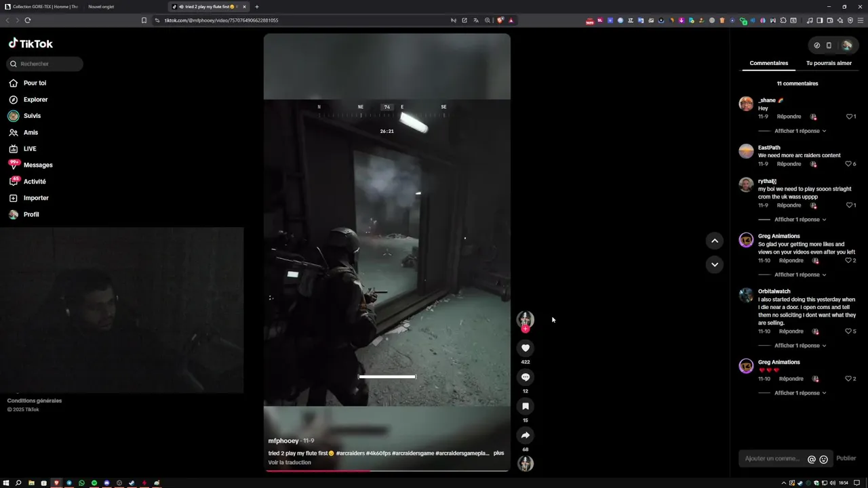868x488 pixels.
Task: Like Orbitalwatch's comment
Action: (x=849, y=331)
